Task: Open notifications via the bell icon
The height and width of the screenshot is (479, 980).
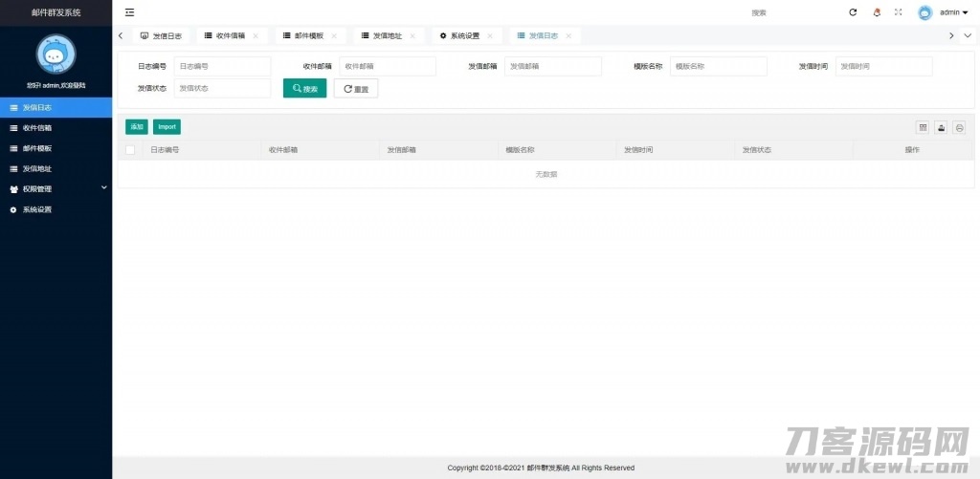Action: click(877, 12)
